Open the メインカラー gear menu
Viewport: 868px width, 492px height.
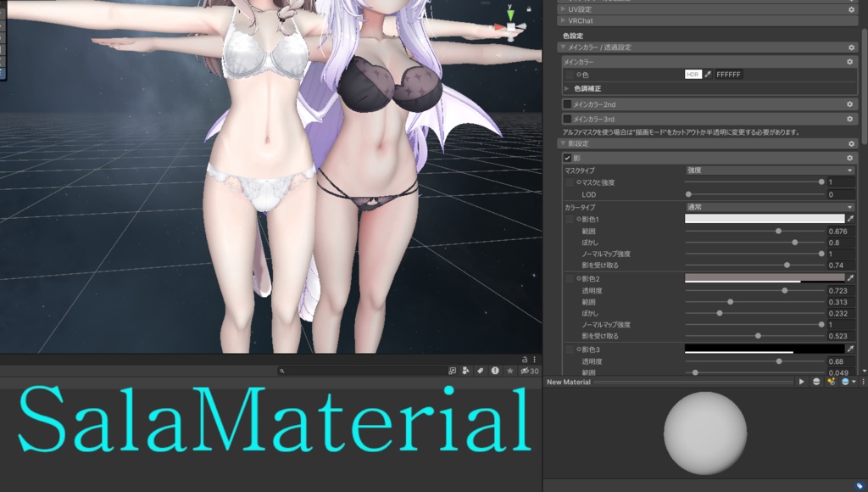pyautogui.click(x=849, y=62)
